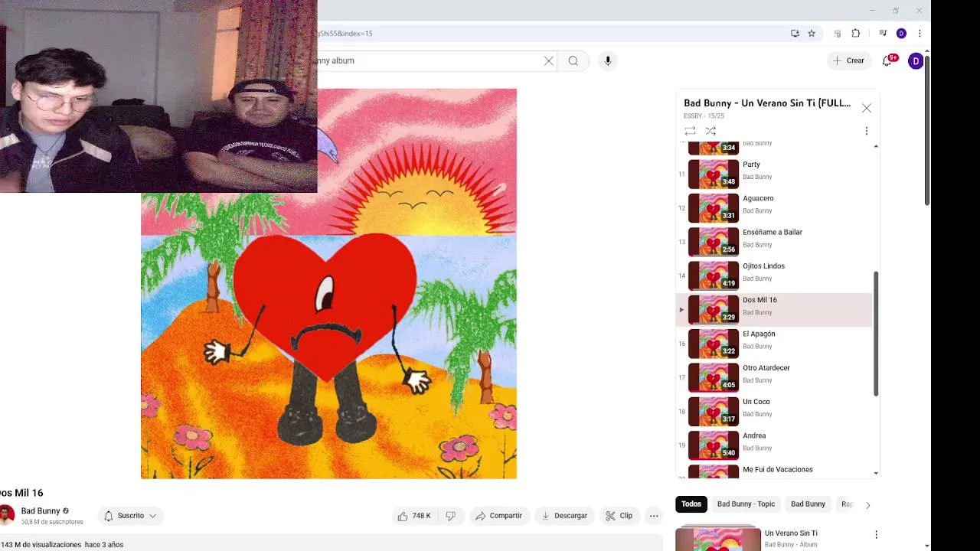
Task: Open the Chrome three-dot menu
Action: tap(920, 34)
